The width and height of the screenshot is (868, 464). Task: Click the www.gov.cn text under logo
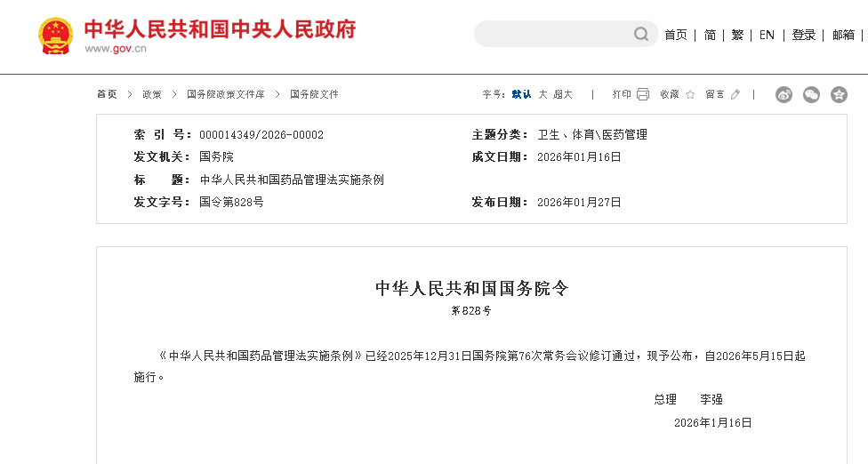pyautogui.click(x=115, y=49)
